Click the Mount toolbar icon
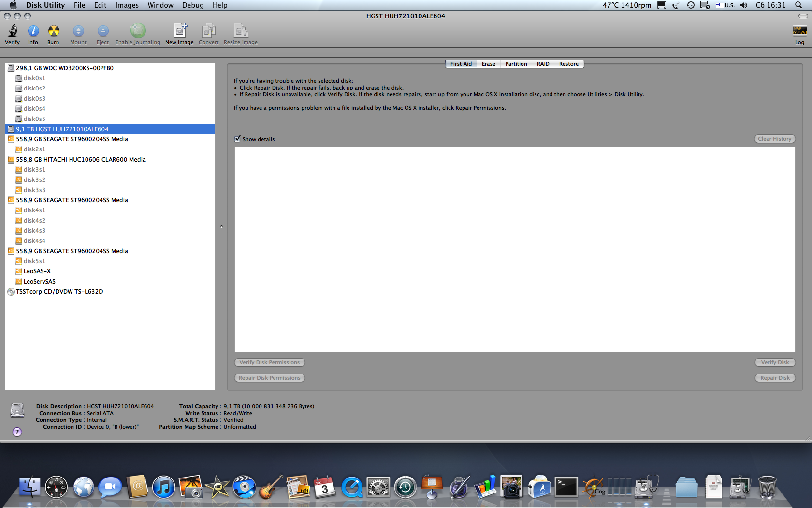Screen dimensions: 812x508 point(78,31)
